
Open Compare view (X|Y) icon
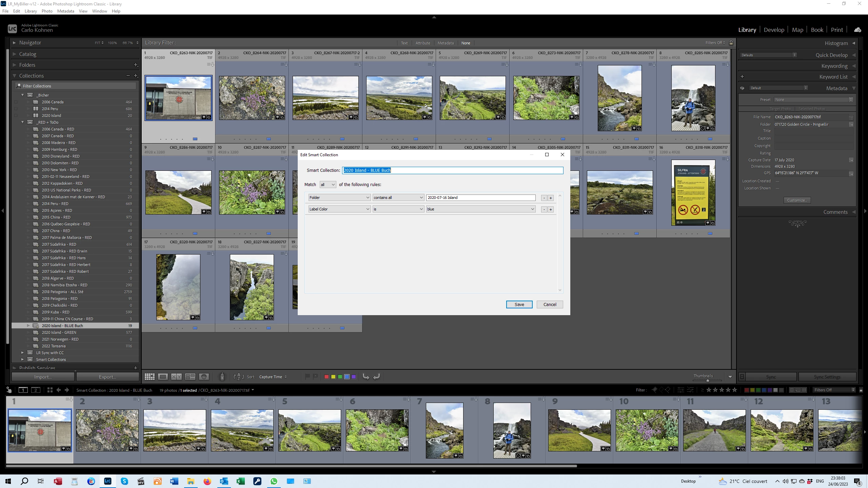click(x=176, y=377)
